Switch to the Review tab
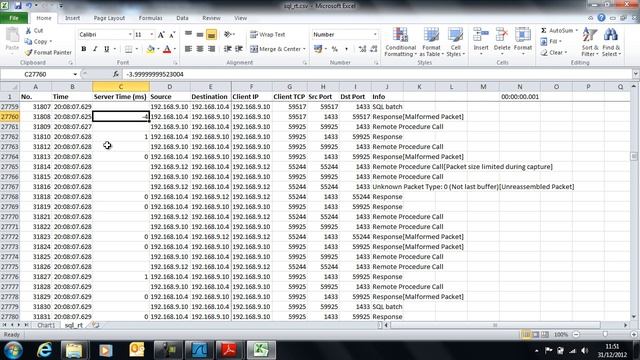 point(211,18)
